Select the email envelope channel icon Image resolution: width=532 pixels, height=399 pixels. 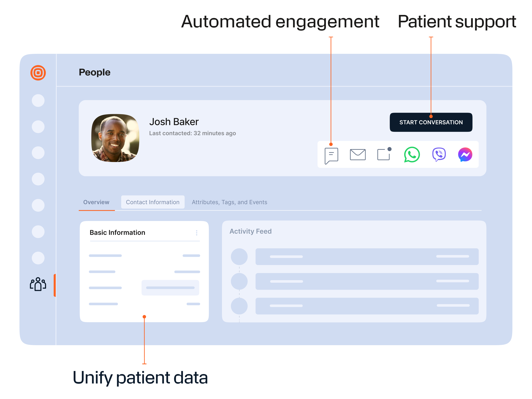tap(358, 154)
